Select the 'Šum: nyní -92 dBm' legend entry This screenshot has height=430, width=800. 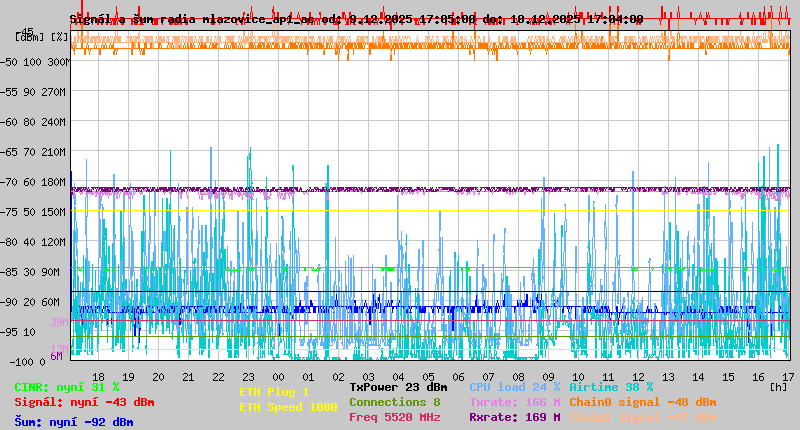coord(74,422)
